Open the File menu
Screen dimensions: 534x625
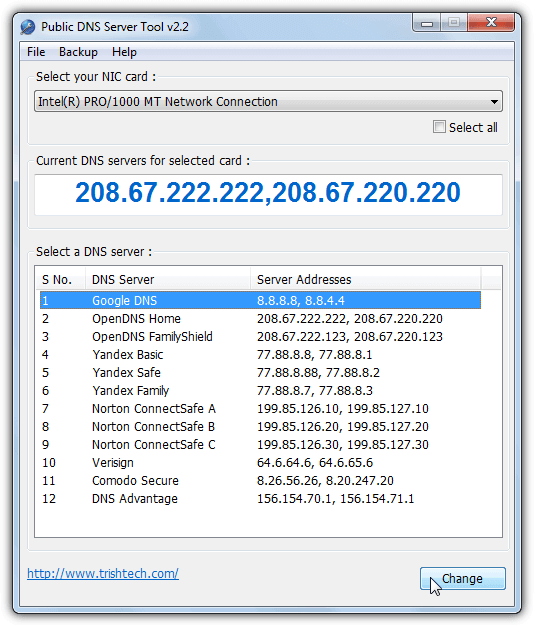point(36,52)
